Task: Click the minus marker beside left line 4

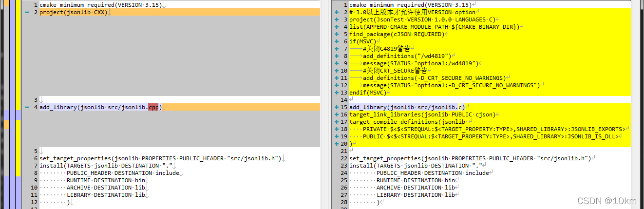Action: point(26,107)
